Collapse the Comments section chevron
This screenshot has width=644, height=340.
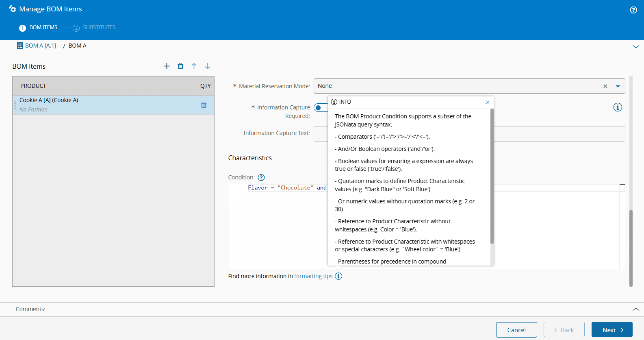pos(635,309)
